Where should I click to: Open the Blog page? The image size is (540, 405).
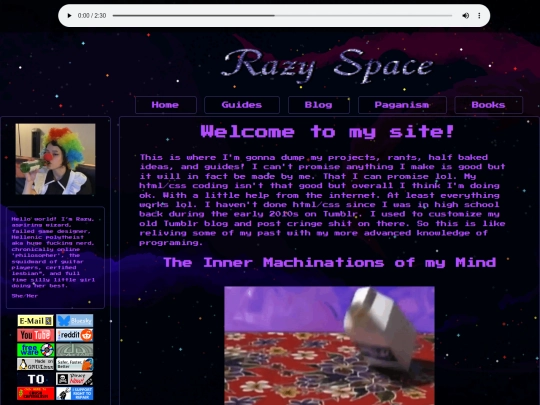(319, 105)
